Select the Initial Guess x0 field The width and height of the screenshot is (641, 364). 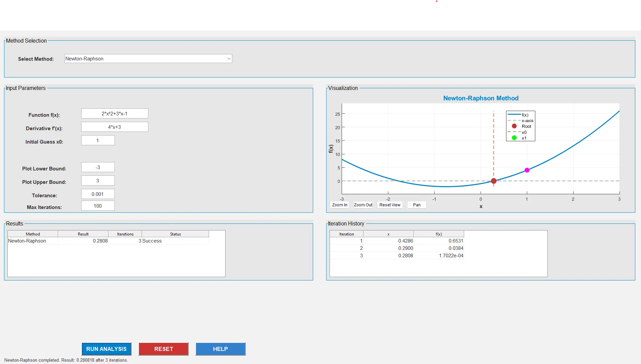(x=98, y=140)
